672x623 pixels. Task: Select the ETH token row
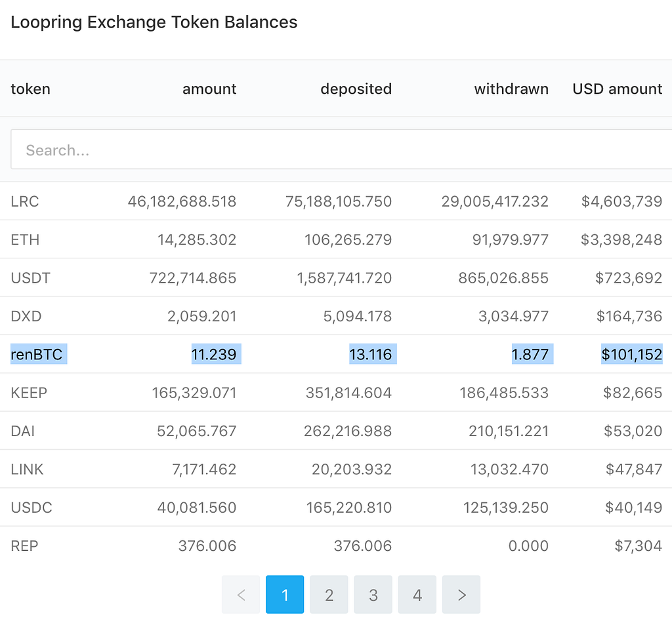tap(336, 239)
